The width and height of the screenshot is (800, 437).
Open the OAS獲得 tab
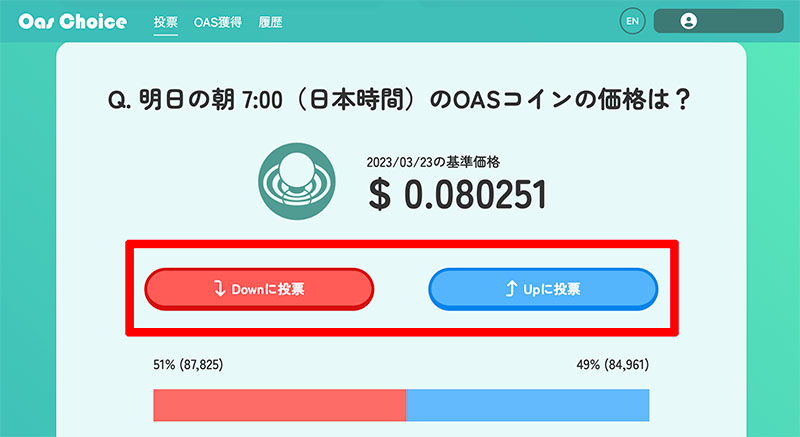click(217, 22)
